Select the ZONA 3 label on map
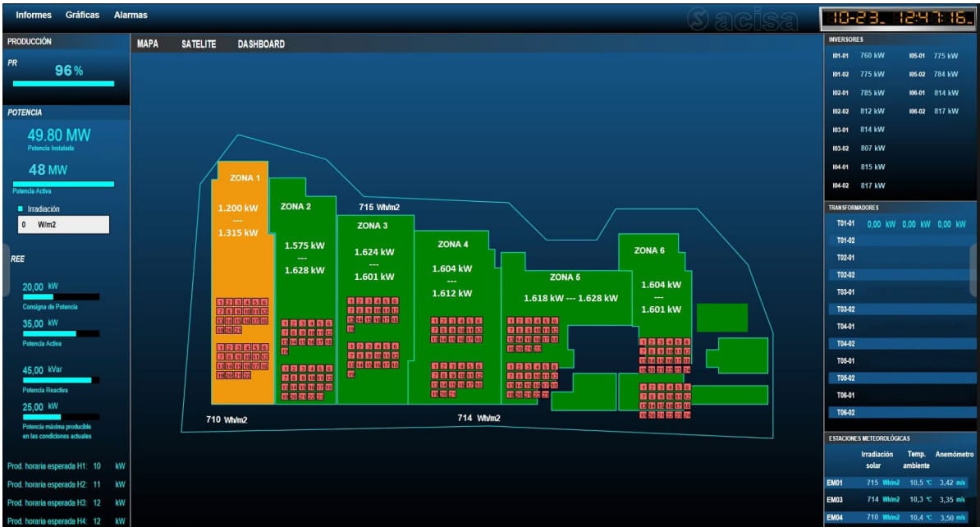The image size is (980, 527). pyautogui.click(x=373, y=226)
